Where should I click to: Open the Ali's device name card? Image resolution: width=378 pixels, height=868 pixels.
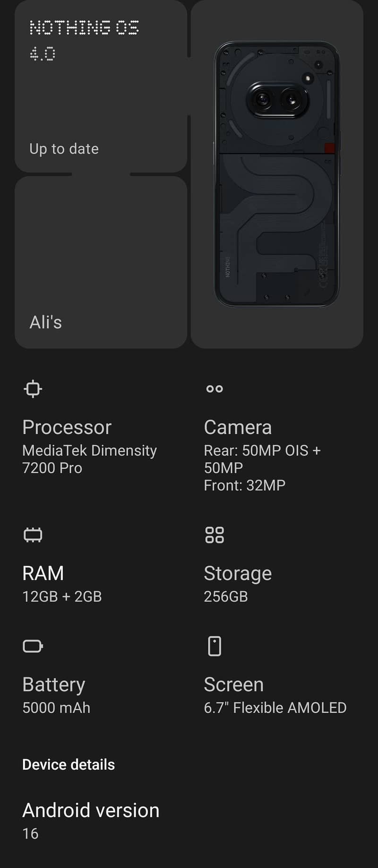(x=101, y=262)
